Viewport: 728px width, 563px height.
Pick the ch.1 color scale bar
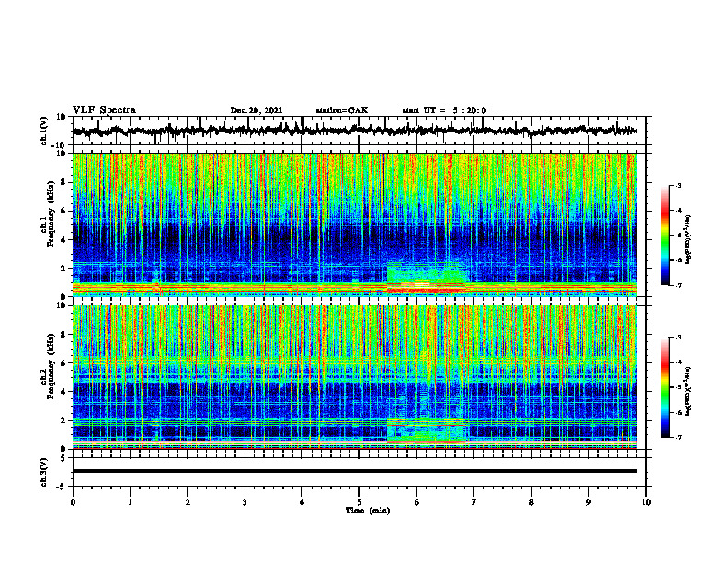point(665,235)
